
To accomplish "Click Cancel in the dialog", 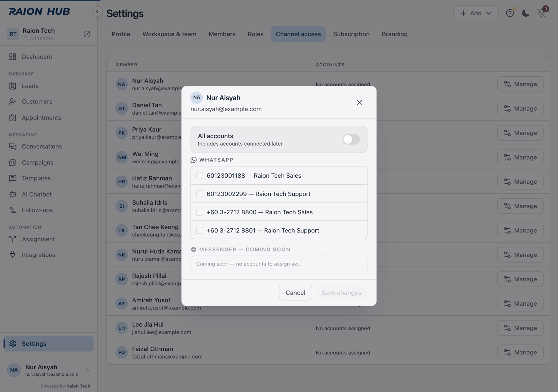I will point(295,293).
